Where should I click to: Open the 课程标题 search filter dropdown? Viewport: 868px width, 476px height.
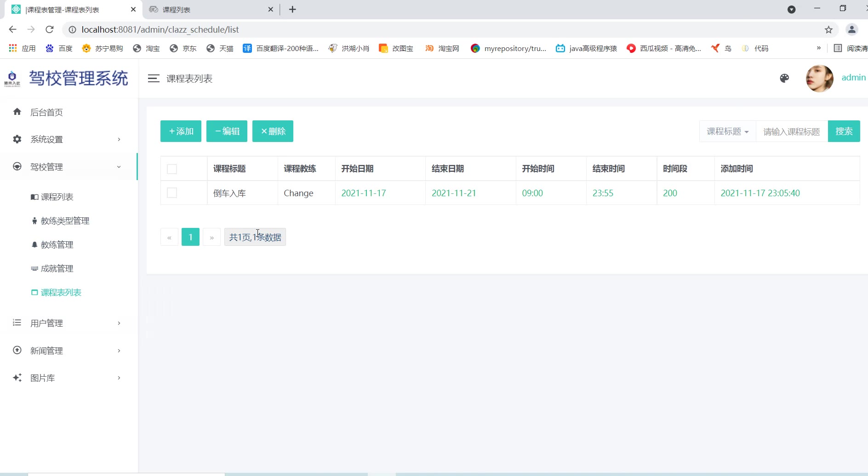coord(727,132)
